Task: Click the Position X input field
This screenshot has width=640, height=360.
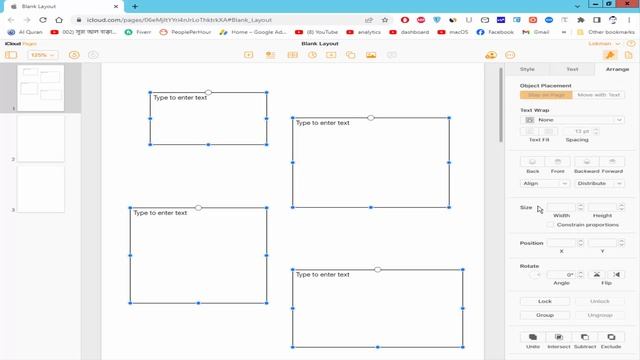Action: 562,243
